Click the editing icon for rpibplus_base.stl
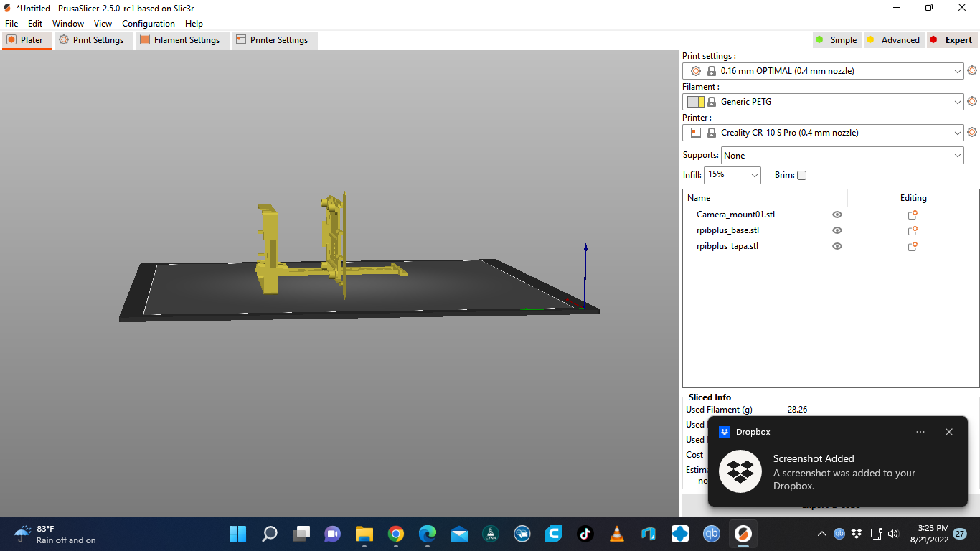The width and height of the screenshot is (980, 551). point(913,230)
